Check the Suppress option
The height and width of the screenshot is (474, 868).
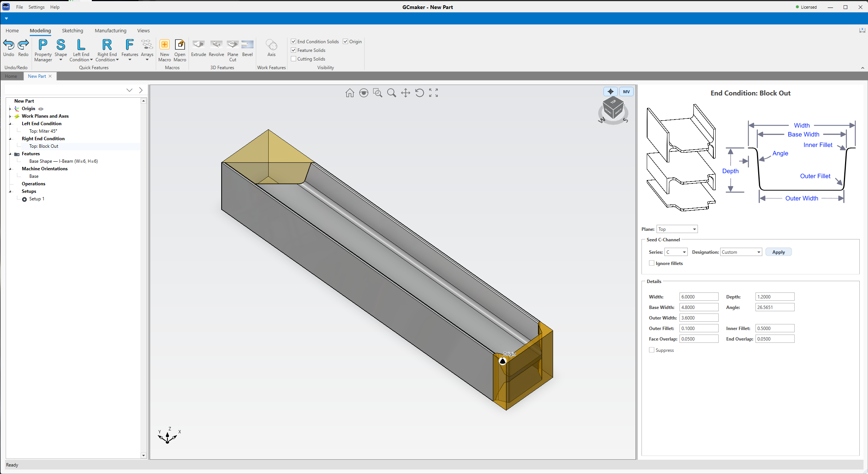click(x=652, y=350)
